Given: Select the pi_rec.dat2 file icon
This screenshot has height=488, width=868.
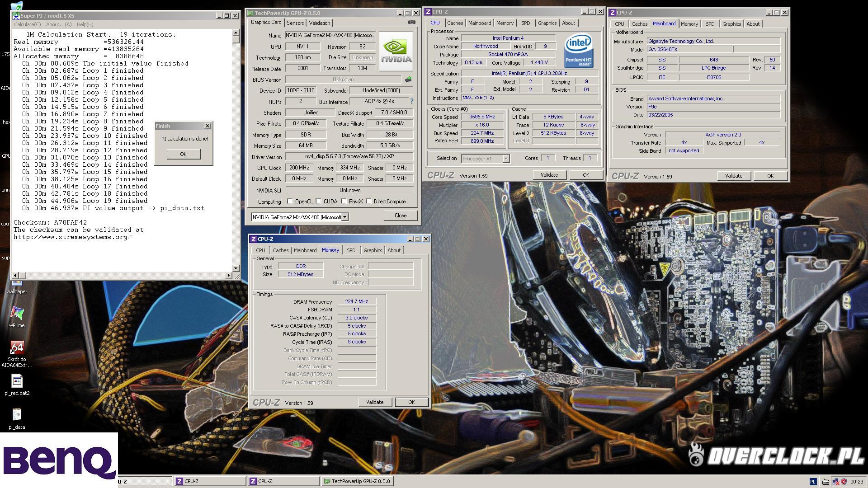Looking at the screenshot, I should [x=17, y=381].
